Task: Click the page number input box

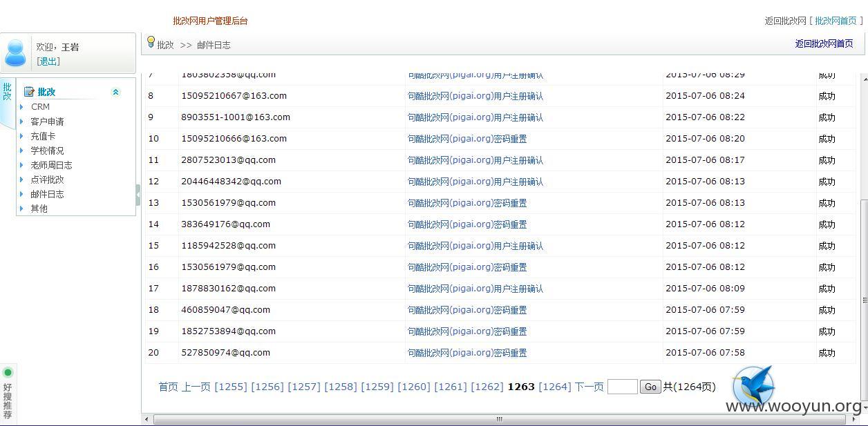Action: [622, 387]
